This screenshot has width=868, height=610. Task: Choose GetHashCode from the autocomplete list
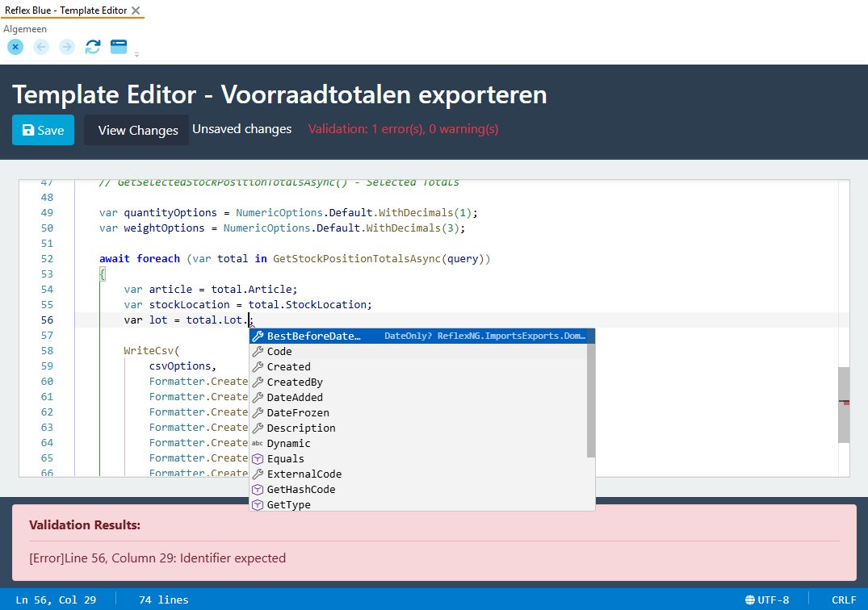coord(418,490)
